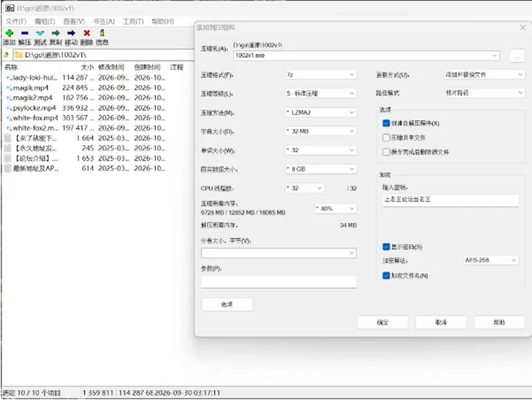Click the browse "..." button beside archive name
Viewport: 532px width, 400px height.
tap(517, 56)
